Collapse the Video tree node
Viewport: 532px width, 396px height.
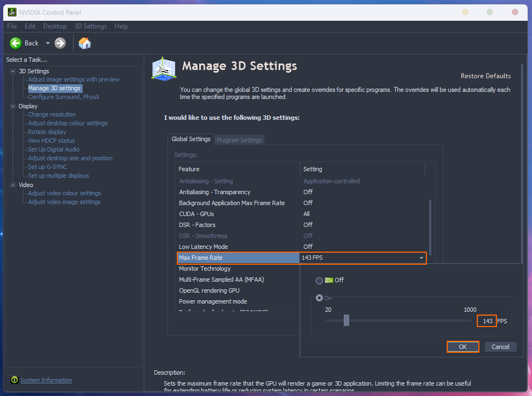click(13, 185)
